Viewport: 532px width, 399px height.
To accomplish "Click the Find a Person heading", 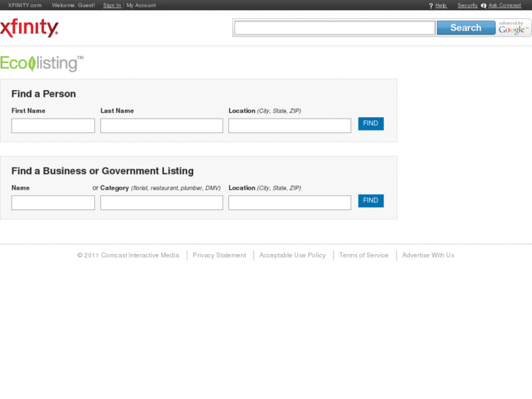I will pyautogui.click(x=44, y=94).
